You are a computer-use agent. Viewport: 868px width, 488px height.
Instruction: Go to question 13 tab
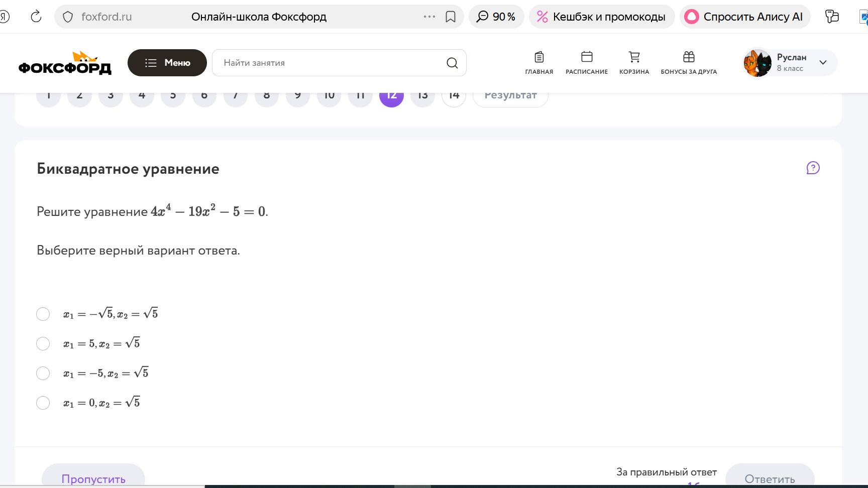pos(422,95)
